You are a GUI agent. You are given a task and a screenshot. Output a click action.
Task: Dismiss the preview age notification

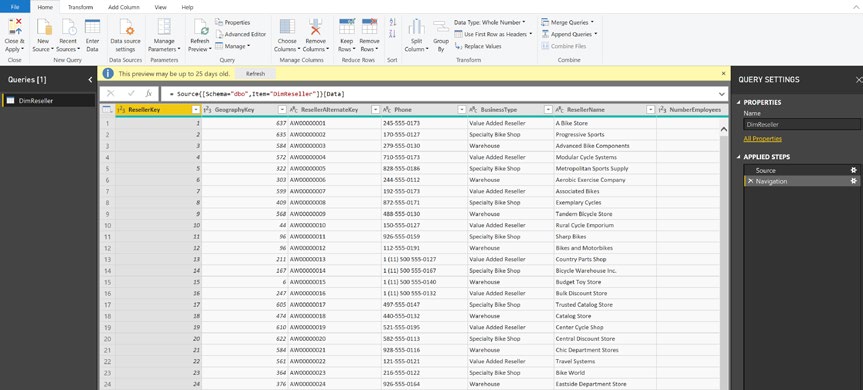coord(723,73)
